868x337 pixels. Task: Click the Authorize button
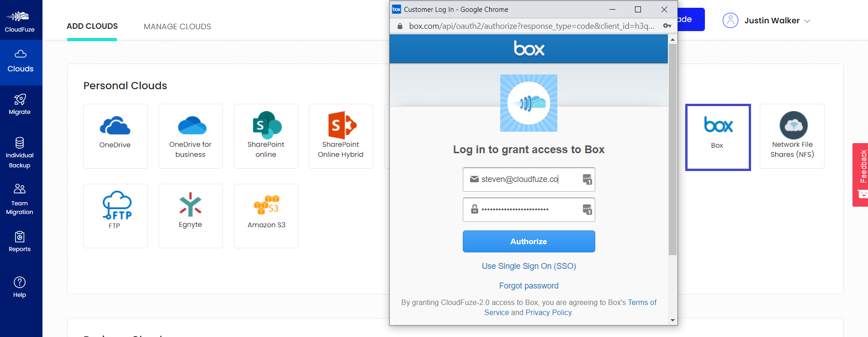coord(529,241)
